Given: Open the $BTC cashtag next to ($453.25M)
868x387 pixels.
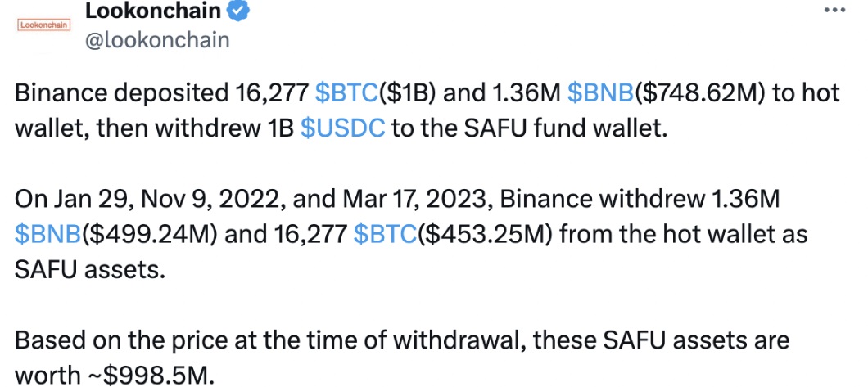Looking at the screenshot, I should point(385,235).
